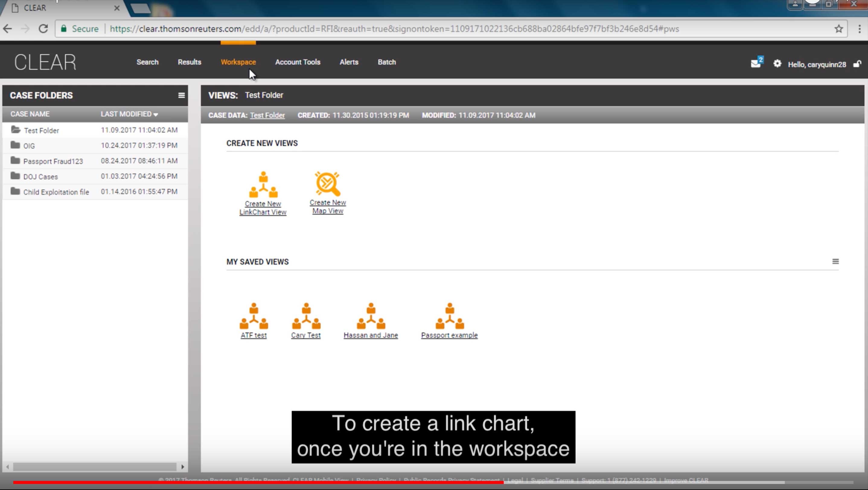Open the settings gear icon
Image resolution: width=868 pixels, height=490 pixels.
click(777, 63)
